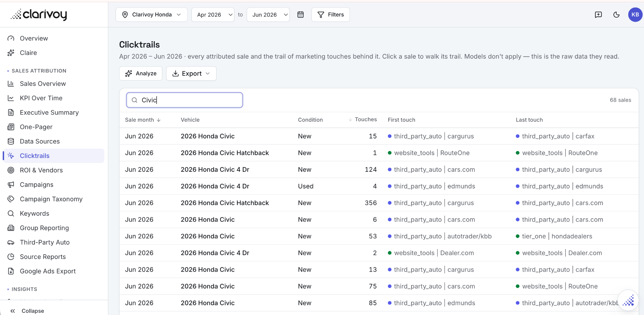Click the Clarivoy logo
This screenshot has height=315, width=644.
39,14
